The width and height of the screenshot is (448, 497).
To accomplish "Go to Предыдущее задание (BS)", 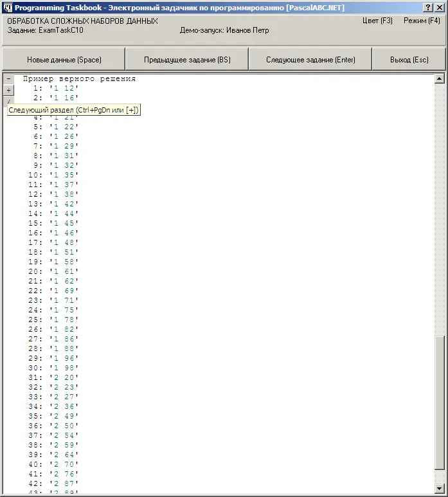I will (x=187, y=59).
